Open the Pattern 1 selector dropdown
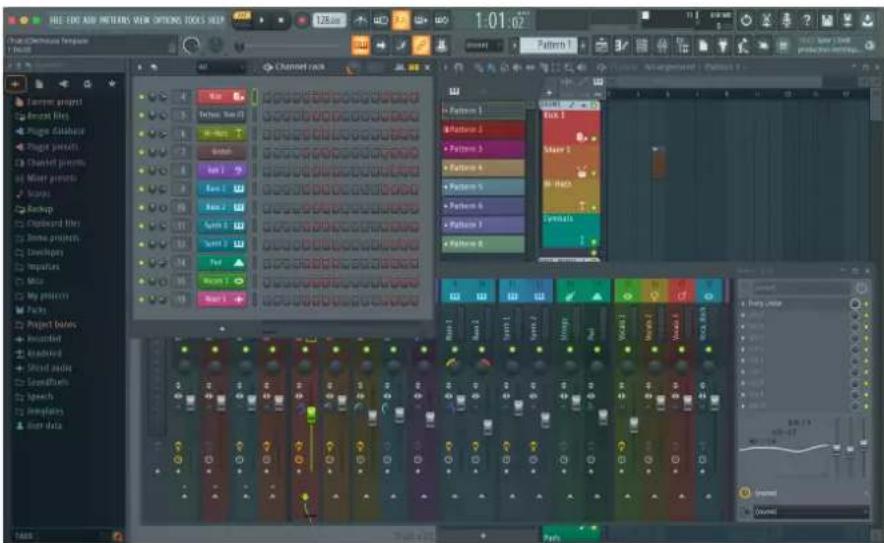884x543 pixels. coord(550,45)
